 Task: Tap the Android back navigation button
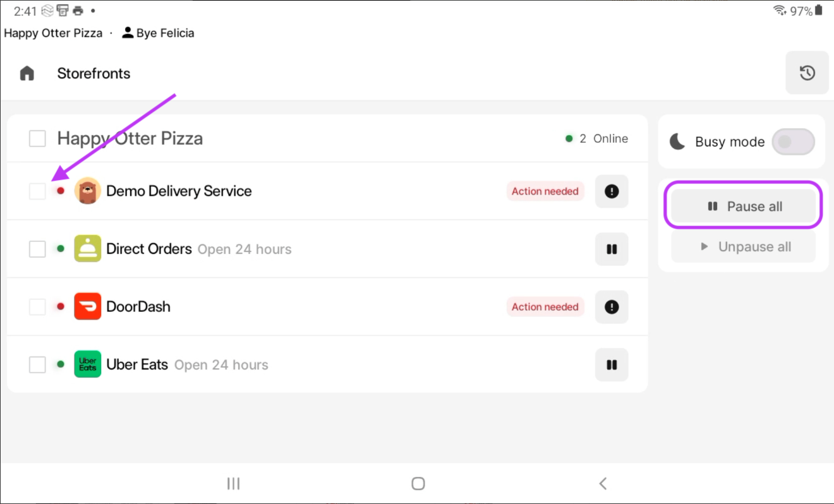pyautogui.click(x=603, y=484)
